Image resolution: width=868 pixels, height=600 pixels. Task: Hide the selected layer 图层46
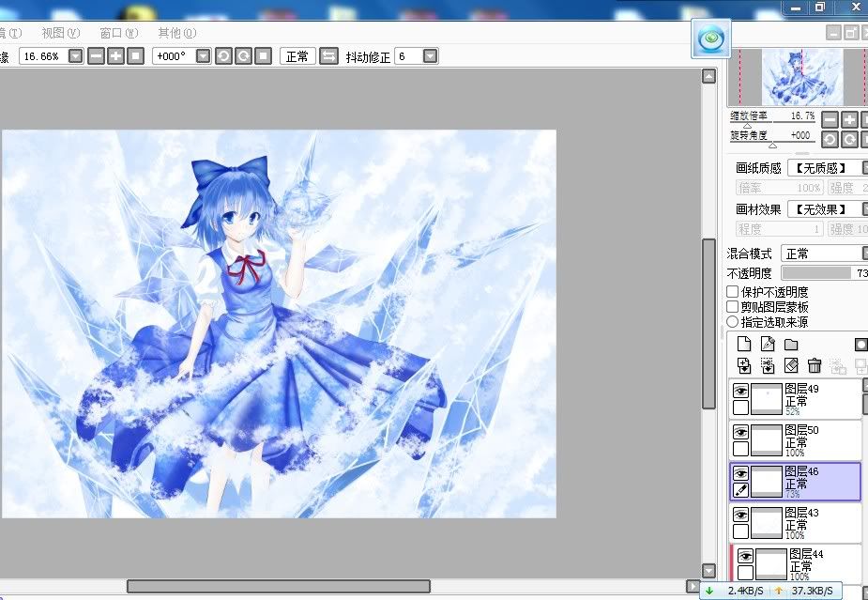(x=740, y=473)
